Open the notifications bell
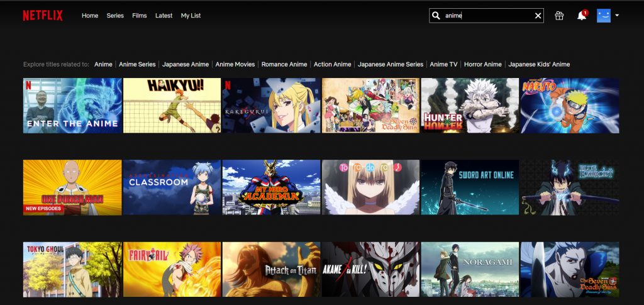Viewport: 644px width, 305px height. click(582, 16)
